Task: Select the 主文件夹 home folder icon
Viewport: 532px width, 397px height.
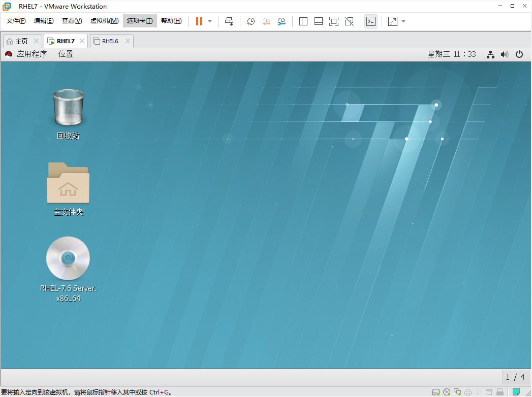Action: point(68,189)
